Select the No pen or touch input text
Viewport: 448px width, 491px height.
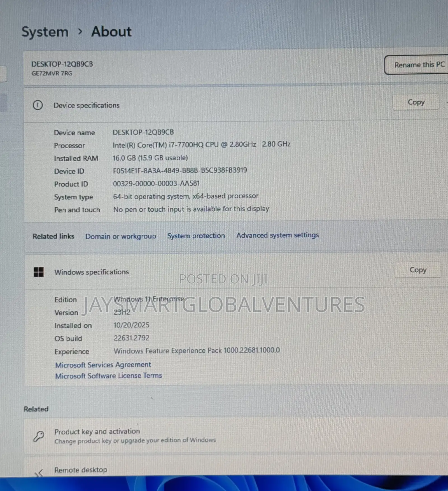coord(191,209)
